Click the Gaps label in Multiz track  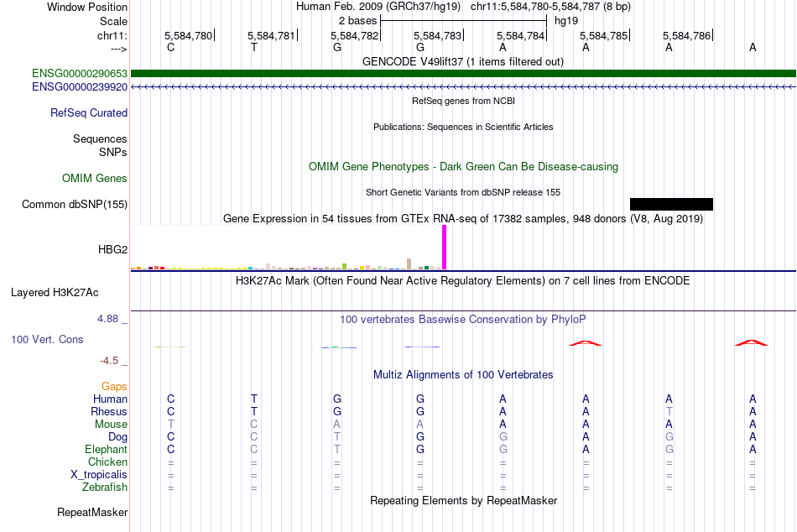[114, 387]
